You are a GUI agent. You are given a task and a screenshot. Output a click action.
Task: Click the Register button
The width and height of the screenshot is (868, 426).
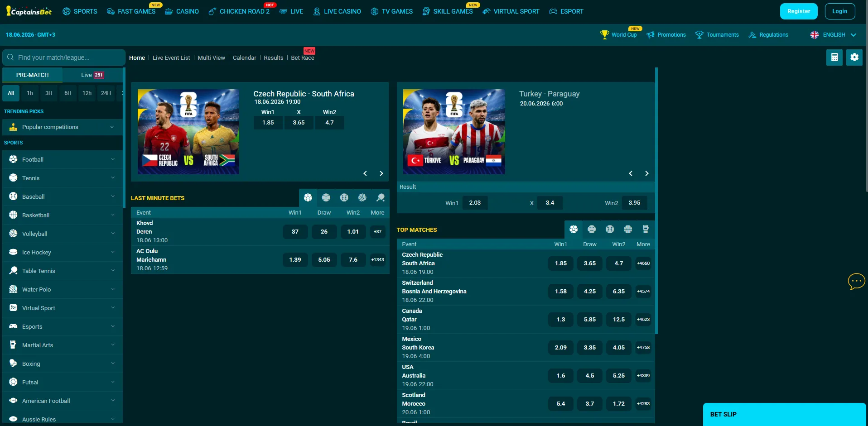coord(799,11)
